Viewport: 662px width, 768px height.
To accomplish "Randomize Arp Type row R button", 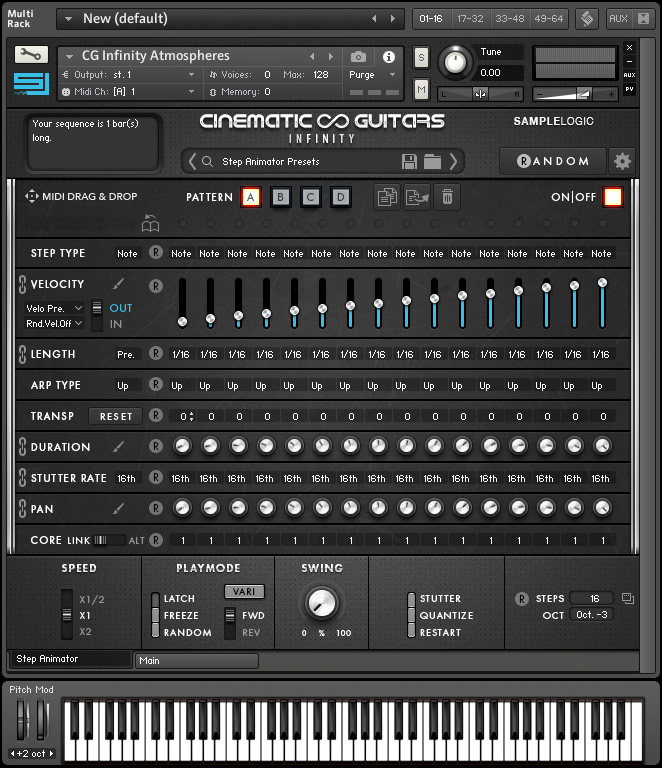I will pos(156,384).
